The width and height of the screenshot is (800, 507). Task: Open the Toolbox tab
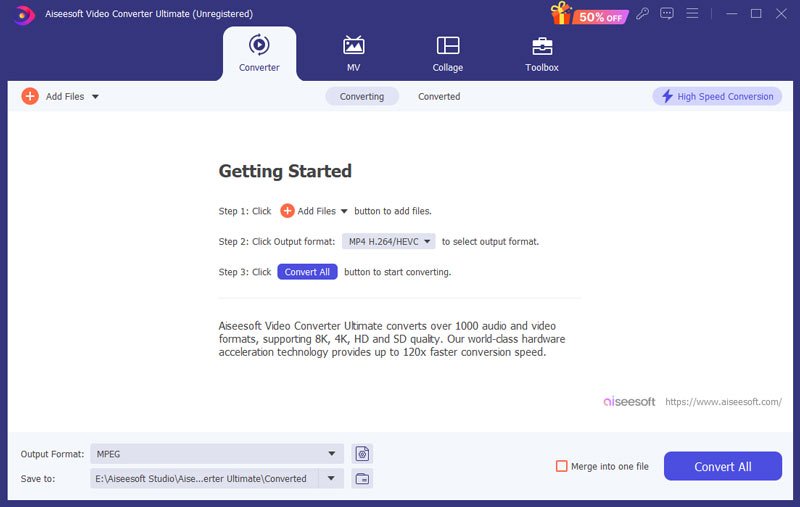point(542,54)
